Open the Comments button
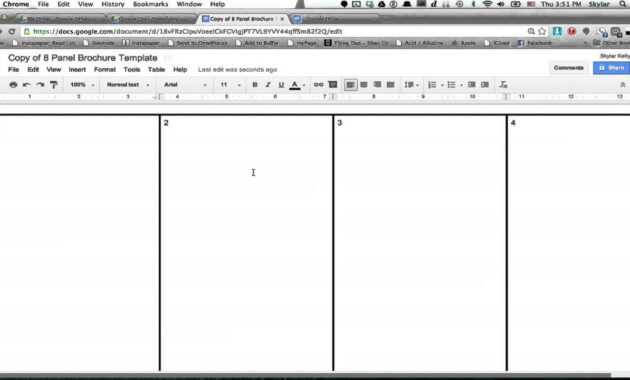 click(568, 68)
